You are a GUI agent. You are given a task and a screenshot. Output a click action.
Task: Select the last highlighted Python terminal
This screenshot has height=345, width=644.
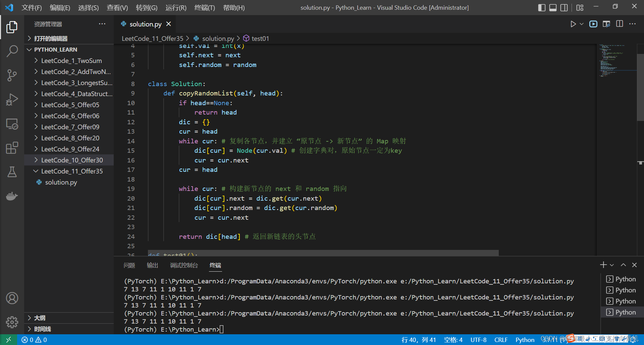click(x=622, y=312)
